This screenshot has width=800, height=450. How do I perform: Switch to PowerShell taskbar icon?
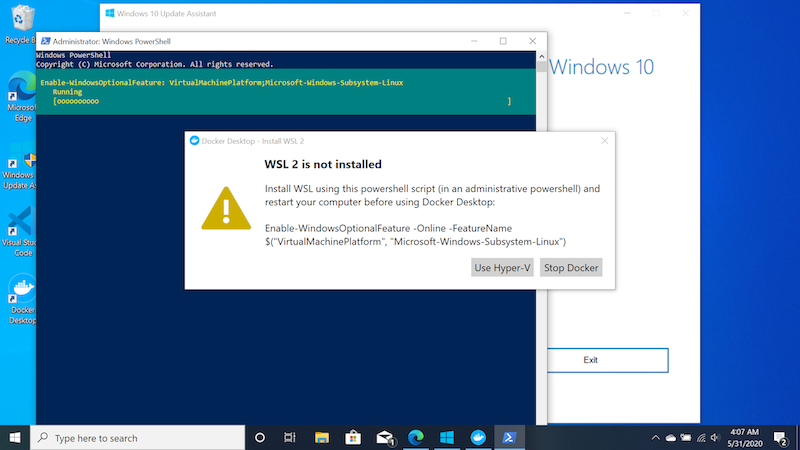pyautogui.click(x=509, y=438)
